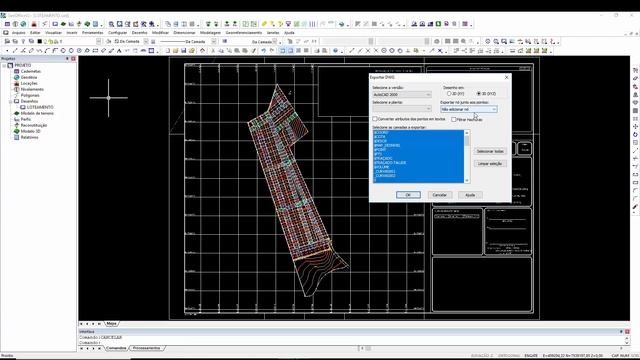
Task: Open the 'Da Camada' linetype dropdown arrow
Action: [x=213, y=42]
